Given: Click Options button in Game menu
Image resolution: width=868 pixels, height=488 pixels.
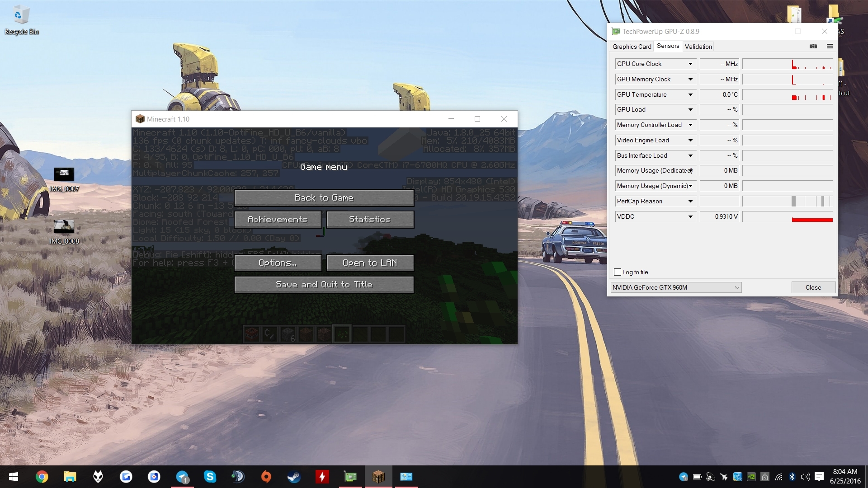Looking at the screenshot, I should click(x=278, y=263).
